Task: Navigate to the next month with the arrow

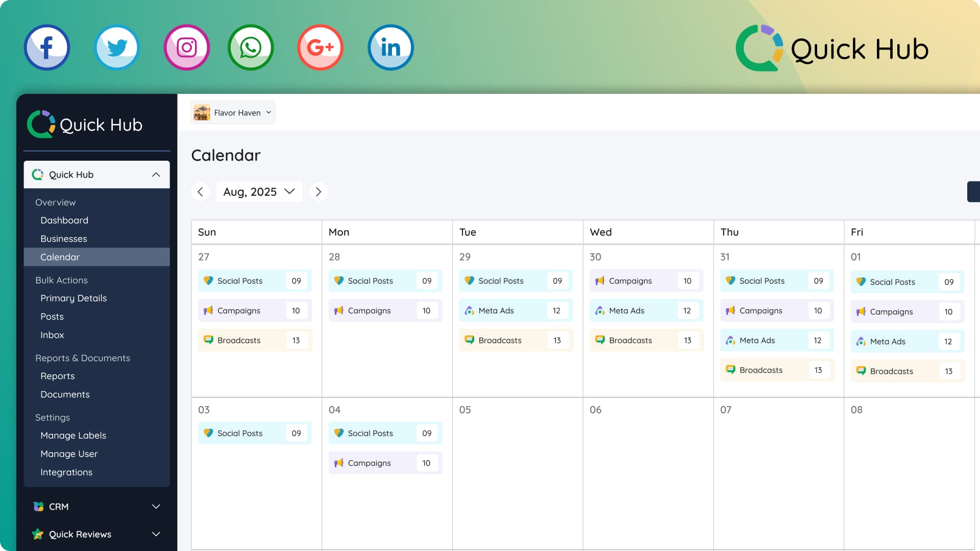Action: (x=318, y=192)
